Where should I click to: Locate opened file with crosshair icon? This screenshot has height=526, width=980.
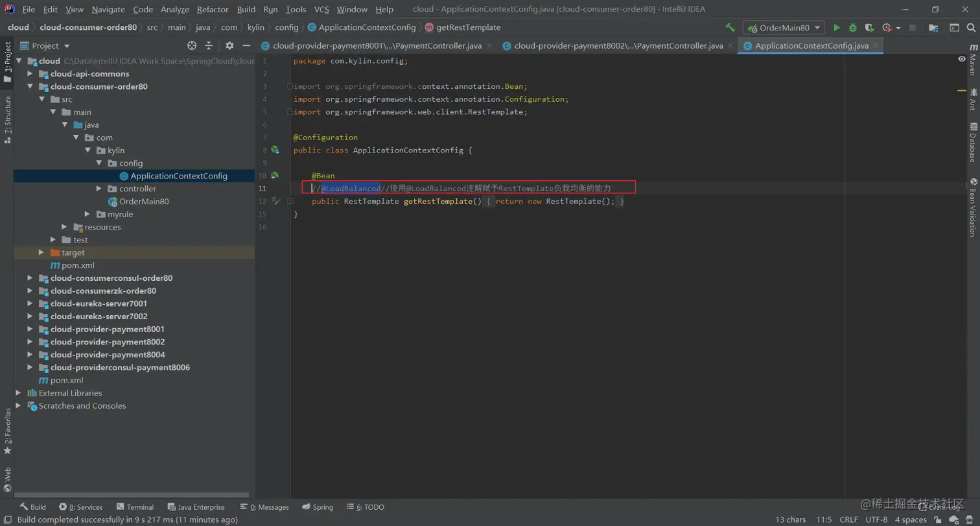pos(192,45)
